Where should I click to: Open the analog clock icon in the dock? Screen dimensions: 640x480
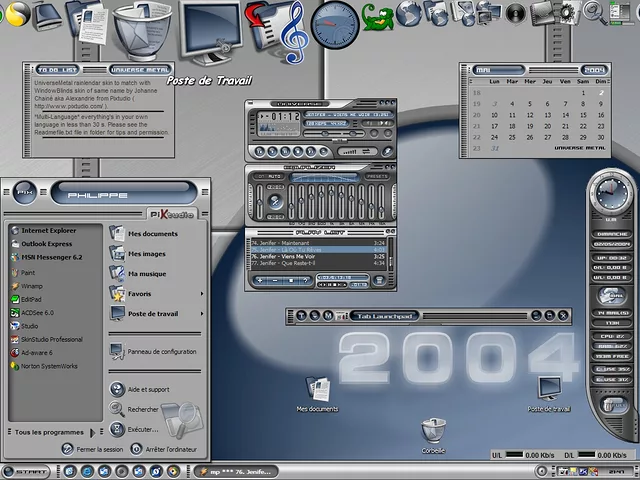pos(335,24)
